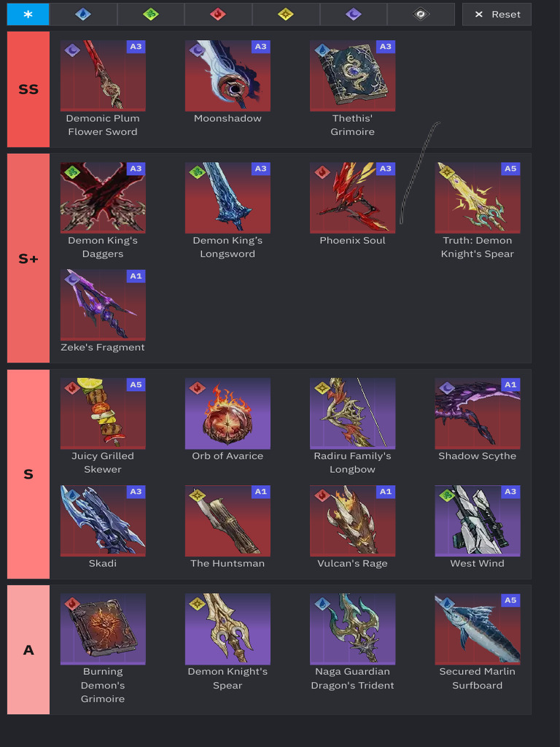Select Thethis' Grimoire weapon image
This screenshot has height=747, width=560.
[352, 76]
